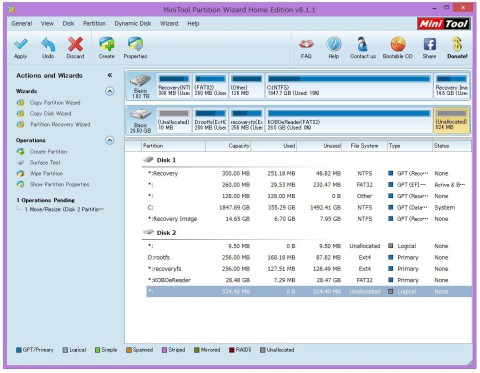This screenshot has width=480, height=373.
Task: Choose Show Partition Properties operation
Action: 59,184
